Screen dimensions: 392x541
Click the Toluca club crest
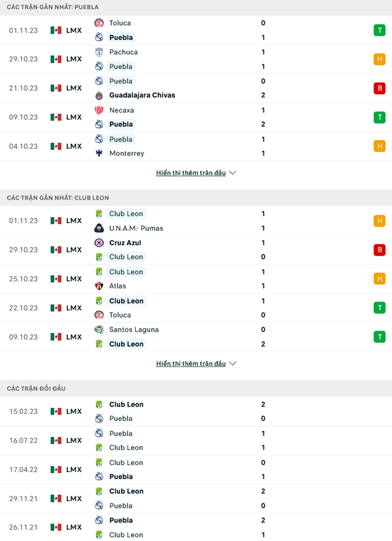pyautogui.click(x=100, y=23)
